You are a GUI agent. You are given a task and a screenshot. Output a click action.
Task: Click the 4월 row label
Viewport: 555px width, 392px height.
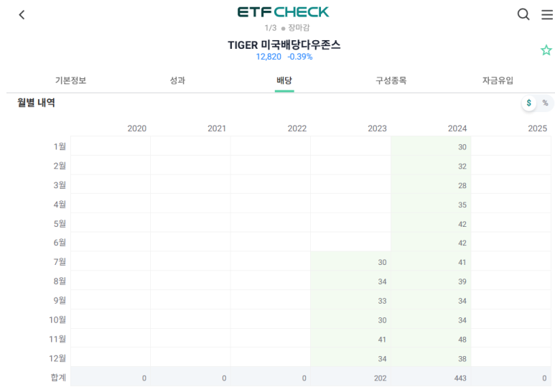coord(60,205)
